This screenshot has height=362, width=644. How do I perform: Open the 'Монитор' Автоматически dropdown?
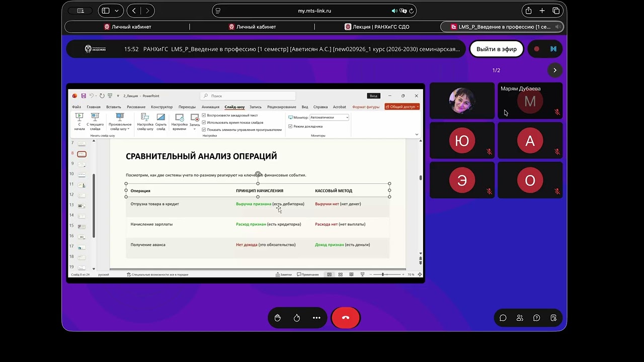(x=330, y=117)
